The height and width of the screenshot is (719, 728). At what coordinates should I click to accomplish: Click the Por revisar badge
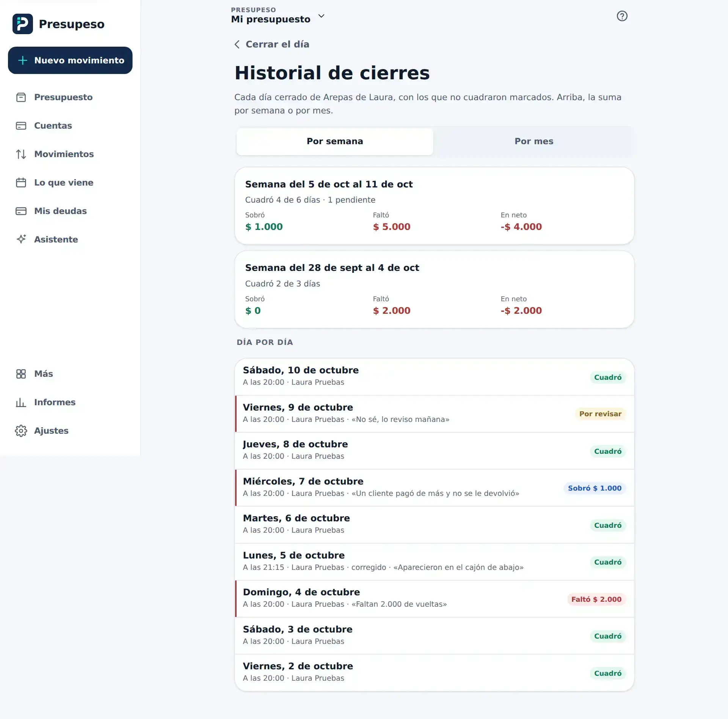click(600, 414)
